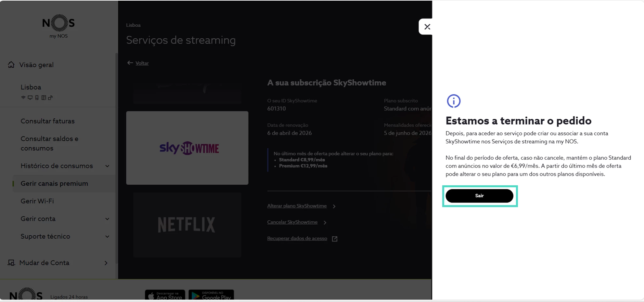Open the Google Play download badge

(211, 295)
